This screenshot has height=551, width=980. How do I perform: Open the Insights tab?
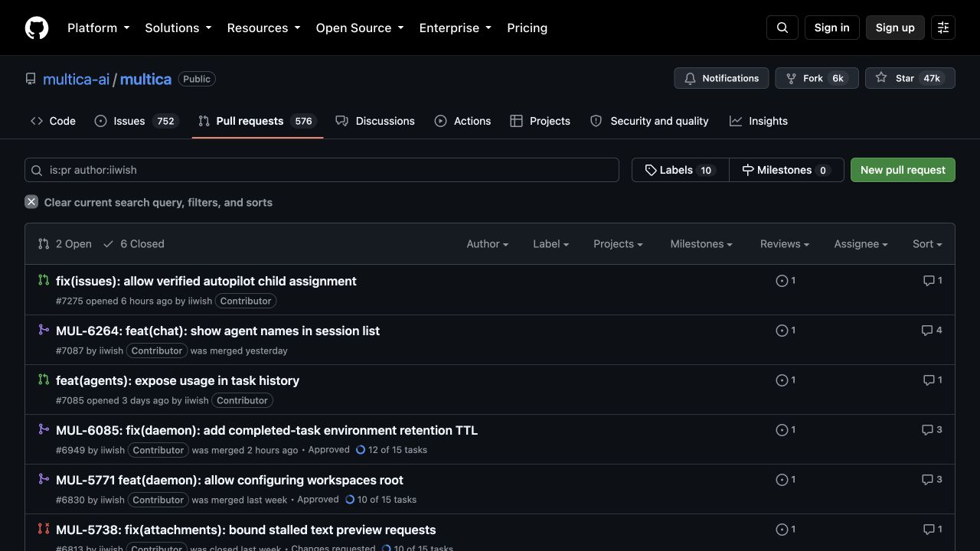coord(759,121)
